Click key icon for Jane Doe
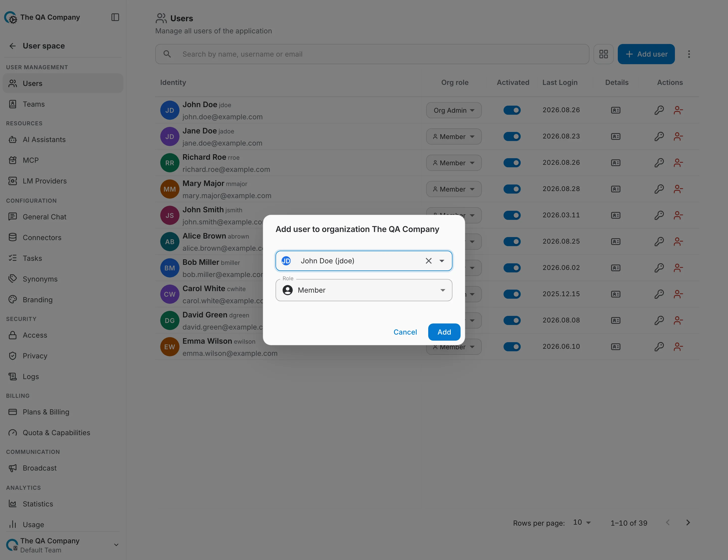This screenshot has height=560, width=728. click(659, 136)
